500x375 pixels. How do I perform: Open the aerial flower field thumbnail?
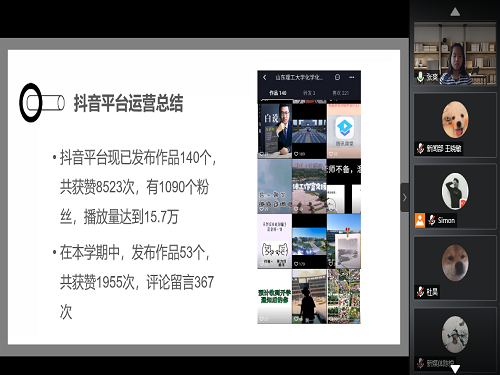click(344, 296)
